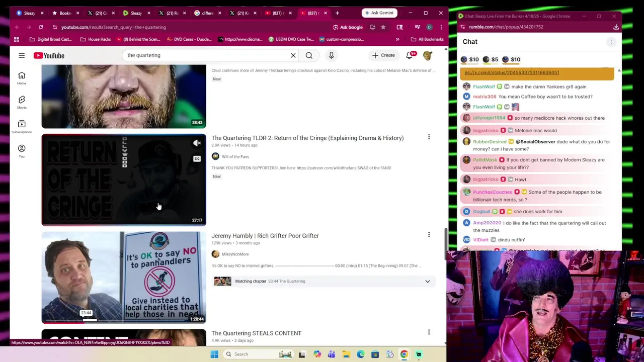Clear the search box with the X icon
This screenshot has width=644, height=362.
pyautogui.click(x=293, y=55)
